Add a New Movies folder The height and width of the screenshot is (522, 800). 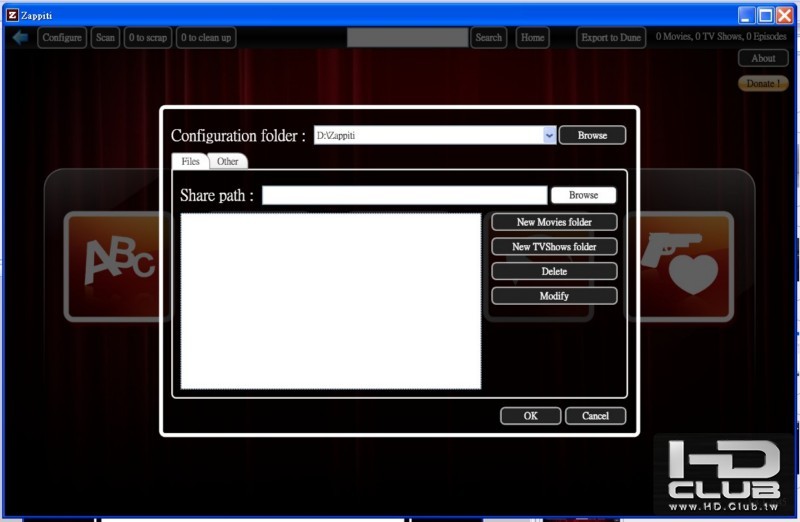point(554,222)
